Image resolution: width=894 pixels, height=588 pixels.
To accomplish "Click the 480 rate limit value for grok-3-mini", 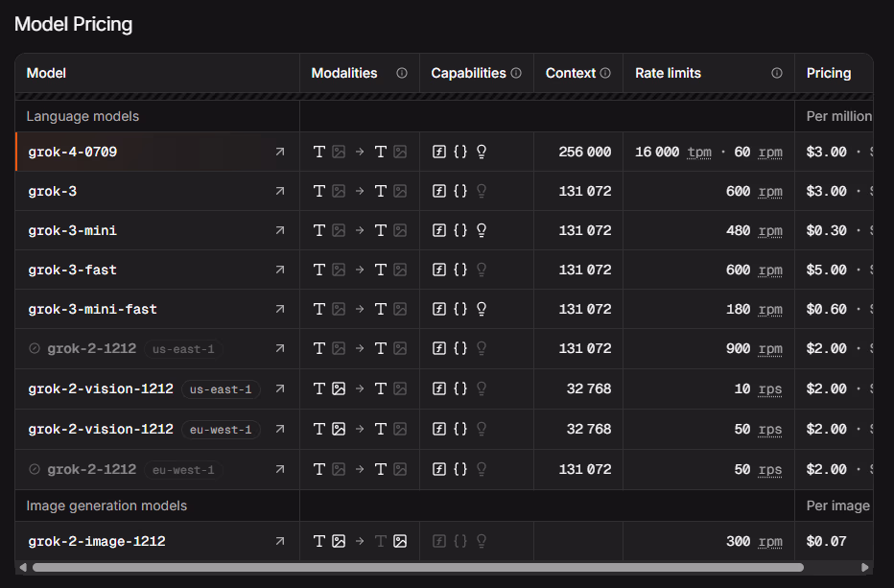I will (x=738, y=230).
